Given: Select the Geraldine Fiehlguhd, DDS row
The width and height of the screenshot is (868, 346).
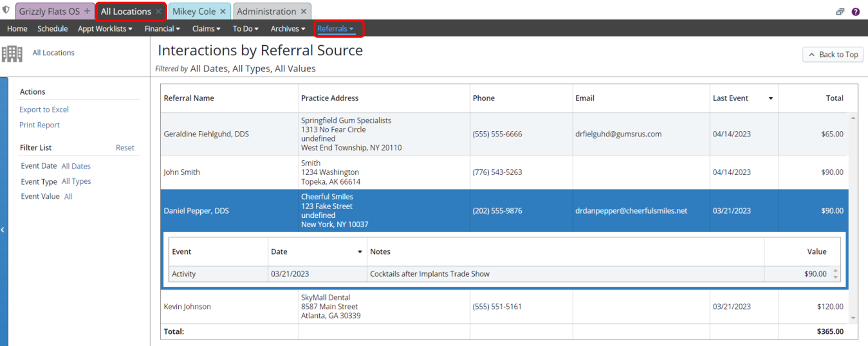Looking at the screenshot, I should pos(504,134).
